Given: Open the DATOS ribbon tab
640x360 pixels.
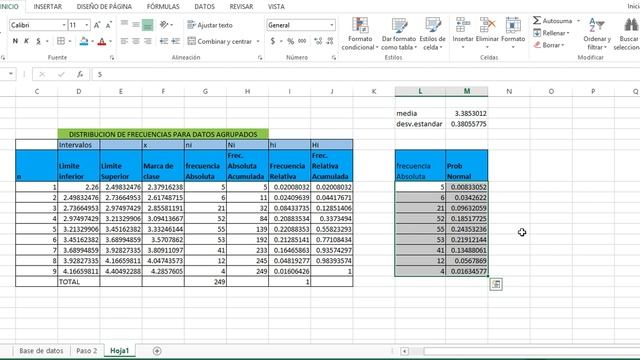Looking at the screenshot, I should click(x=204, y=7).
